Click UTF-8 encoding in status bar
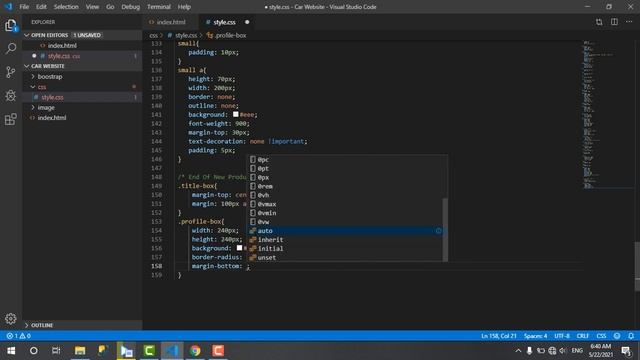 click(562, 336)
